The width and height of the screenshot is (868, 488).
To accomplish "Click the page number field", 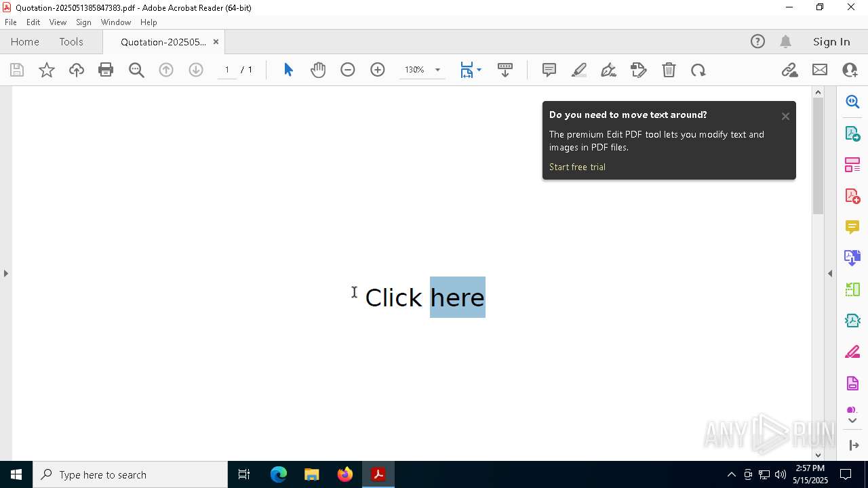I will point(227,70).
